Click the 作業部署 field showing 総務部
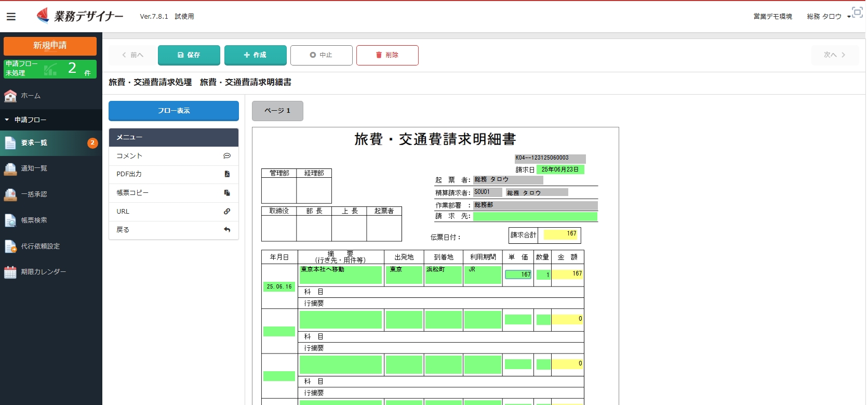Screen dimensions: 868x405 pos(535,205)
